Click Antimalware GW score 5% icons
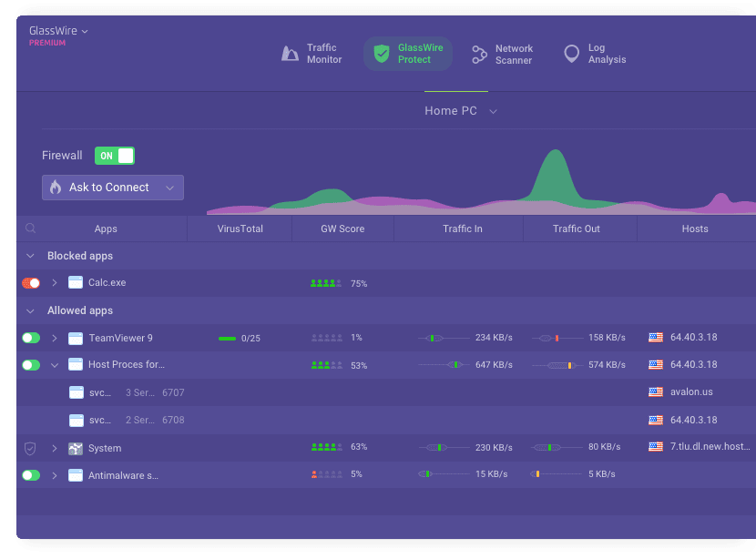The image size is (756, 559). point(326,474)
